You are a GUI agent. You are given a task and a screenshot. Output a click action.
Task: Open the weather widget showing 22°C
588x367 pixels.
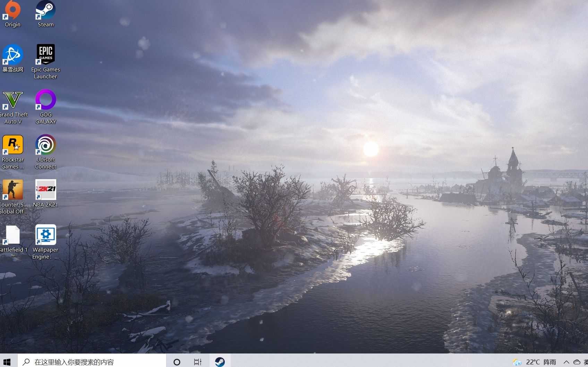point(535,362)
